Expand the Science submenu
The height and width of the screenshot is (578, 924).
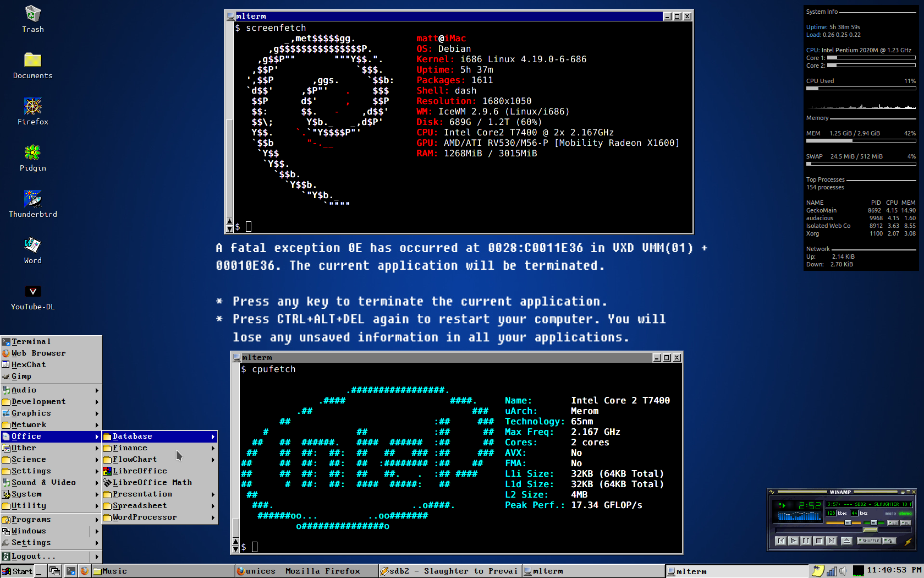tap(51, 460)
